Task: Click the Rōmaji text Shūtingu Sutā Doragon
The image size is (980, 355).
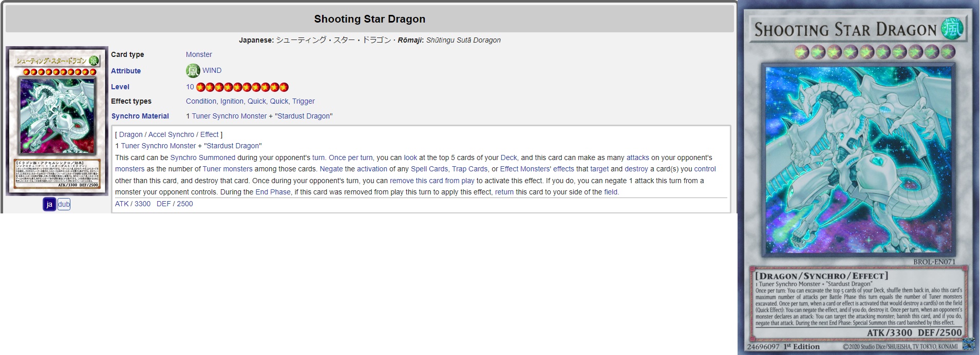Action: tap(463, 40)
